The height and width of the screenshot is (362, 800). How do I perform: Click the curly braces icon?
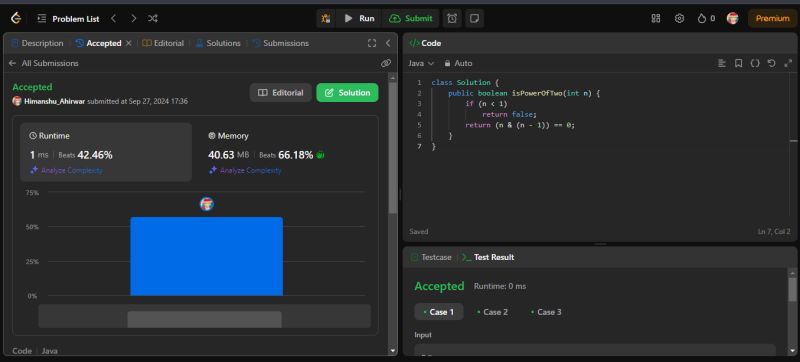pos(755,63)
